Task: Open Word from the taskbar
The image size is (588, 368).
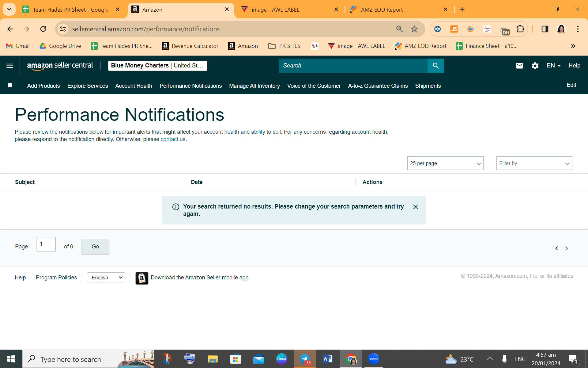Action: (x=327, y=359)
